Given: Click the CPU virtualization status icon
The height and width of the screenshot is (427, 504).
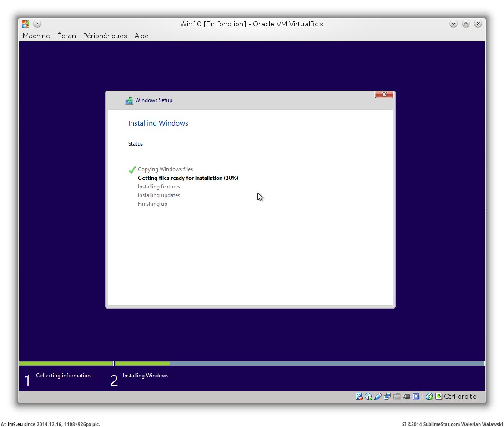Looking at the screenshot, I should (x=416, y=396).
